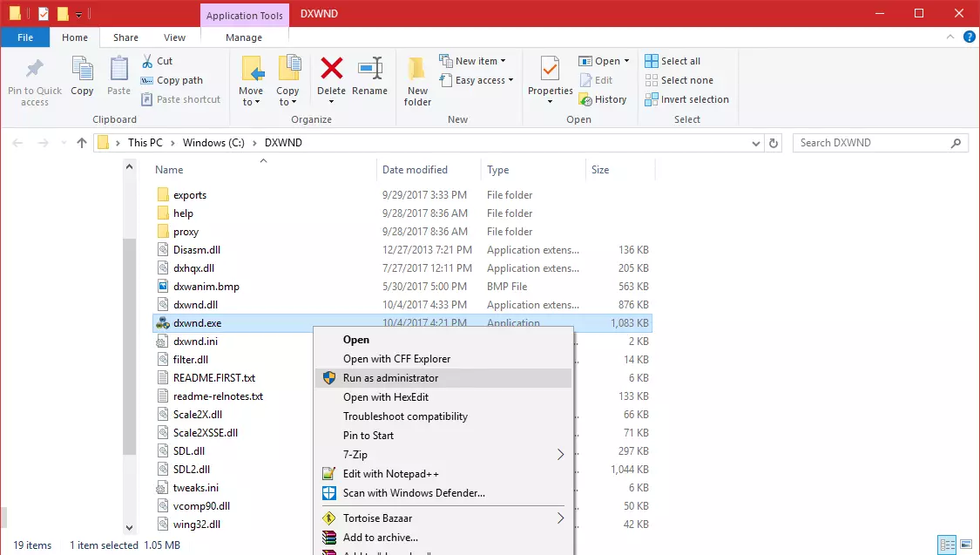Viewport: 980px width, 555px height.
Task: Click the Up one level arrow
Action: (81, 143)
